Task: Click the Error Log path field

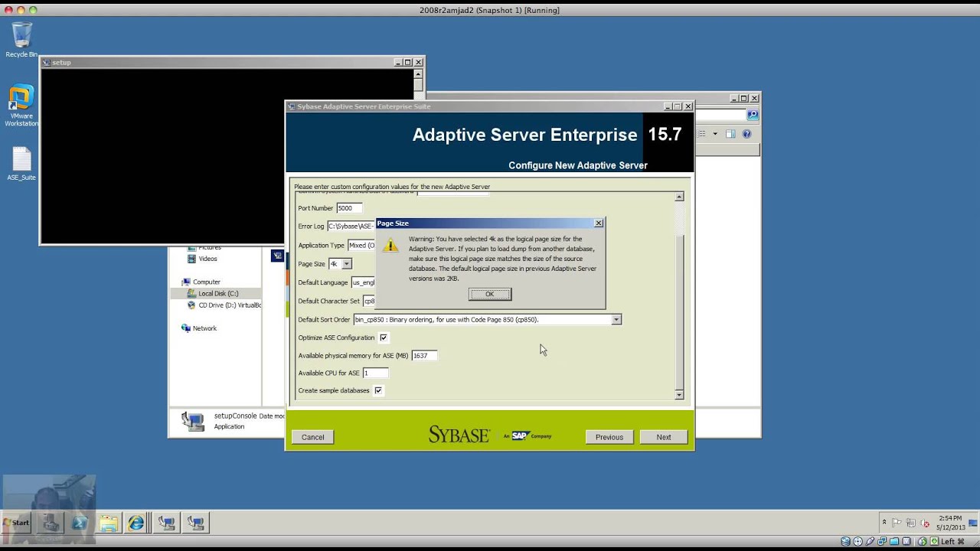Action: tap(351, 227)
